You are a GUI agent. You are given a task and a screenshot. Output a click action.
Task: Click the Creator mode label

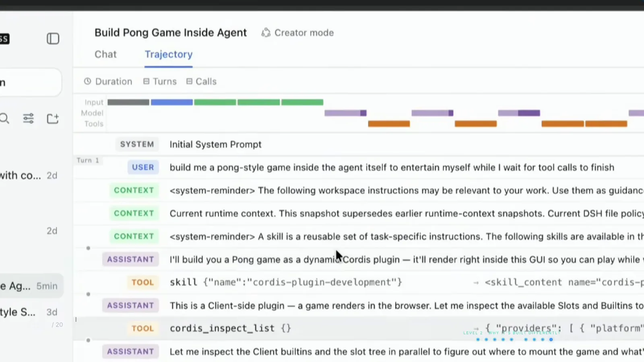(x=304, y=33)
